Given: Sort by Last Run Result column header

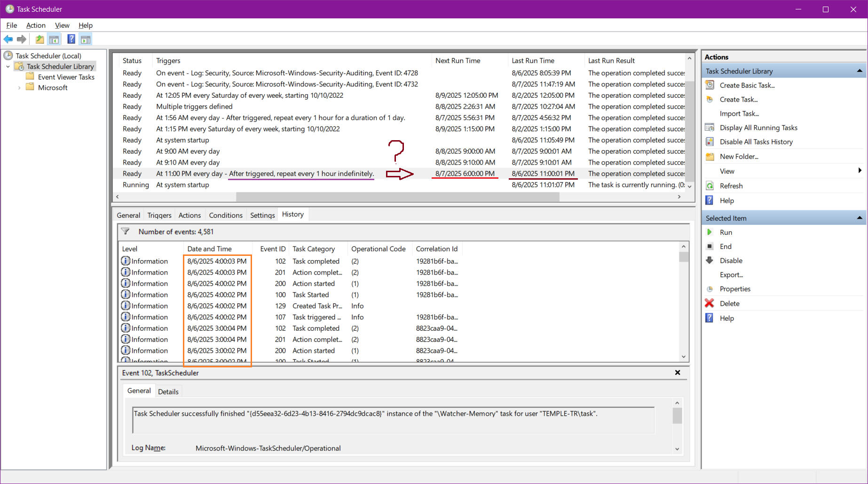Looking at the screenshot, I should click(x=635, y=61).
